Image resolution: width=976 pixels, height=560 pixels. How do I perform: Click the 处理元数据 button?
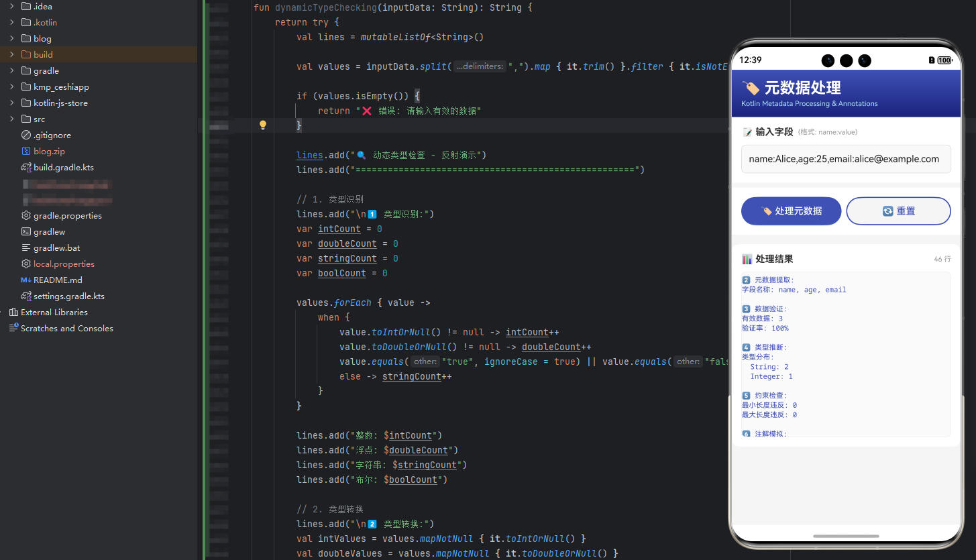pyautogui.click(x=791, y=211)
